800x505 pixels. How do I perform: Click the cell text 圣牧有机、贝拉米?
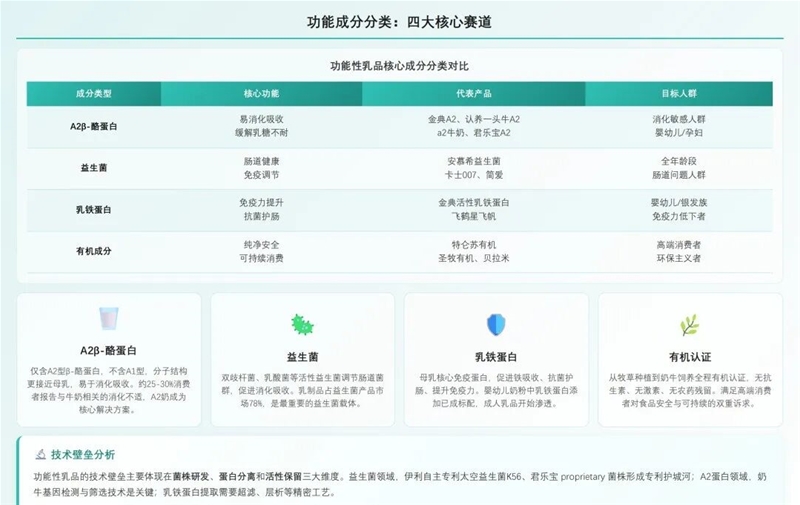[473, 258]
